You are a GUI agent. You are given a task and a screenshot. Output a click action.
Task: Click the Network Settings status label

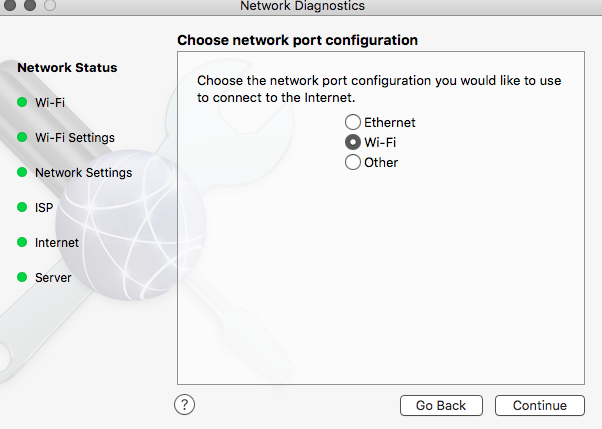83,172
